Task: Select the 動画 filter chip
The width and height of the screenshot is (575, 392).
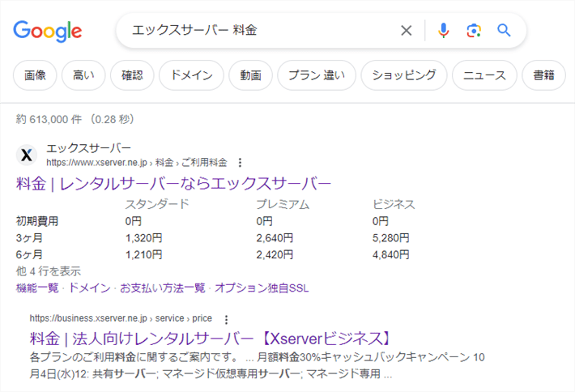Action: click(x=251, y=75)
